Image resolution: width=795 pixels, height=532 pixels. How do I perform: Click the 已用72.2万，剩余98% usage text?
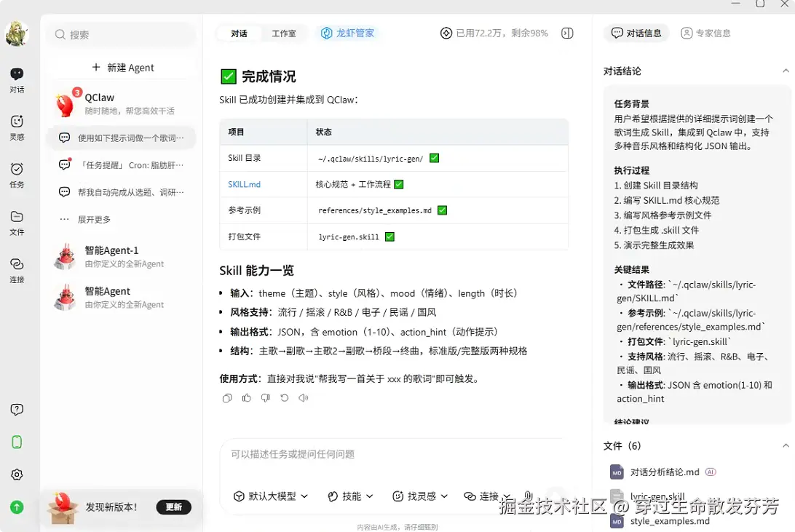[502, 33]
